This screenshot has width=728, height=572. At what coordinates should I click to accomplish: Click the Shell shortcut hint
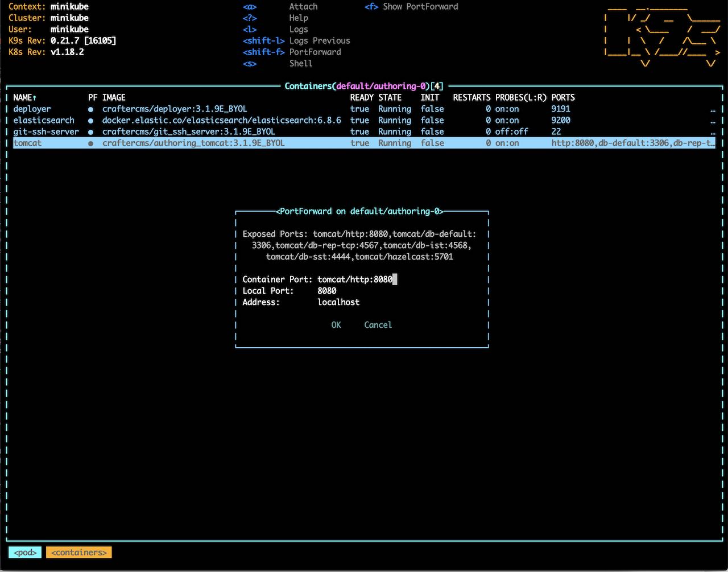point(301,63)
